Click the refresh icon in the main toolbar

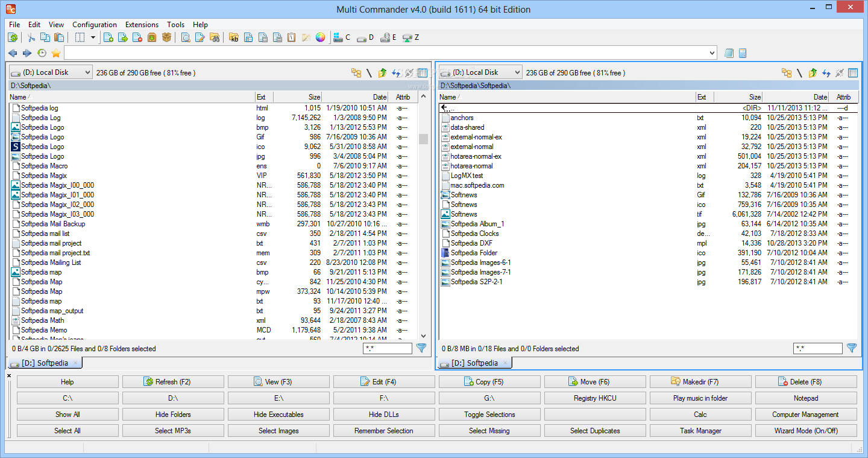point(13,37)
